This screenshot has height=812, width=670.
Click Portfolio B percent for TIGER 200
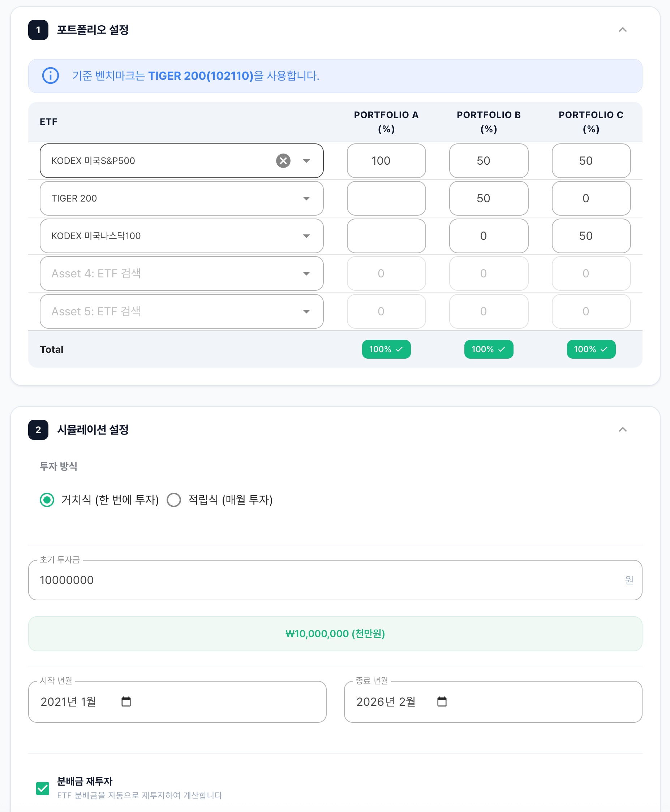point(488,198)
